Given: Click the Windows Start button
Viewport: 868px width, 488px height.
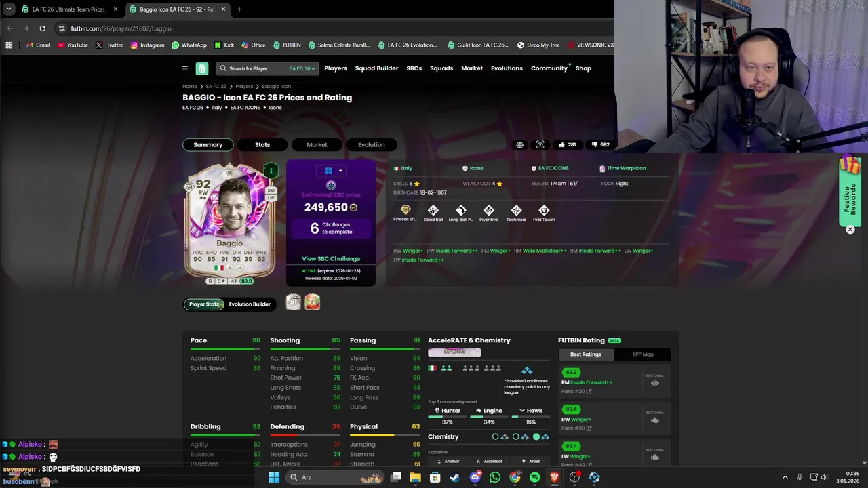Looking at the screenshot, I should pyautogui.click(x=274, y=477).
